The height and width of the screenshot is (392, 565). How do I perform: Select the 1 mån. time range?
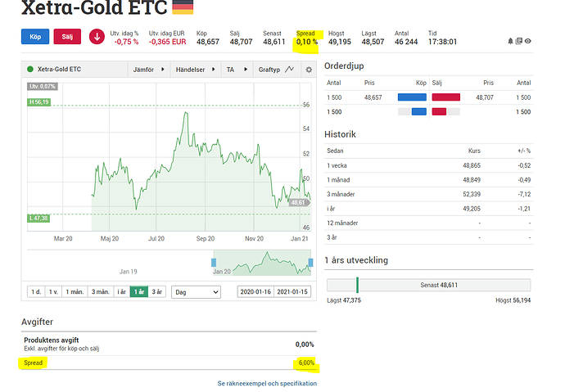pyautogui.click(x=75, y=291)
